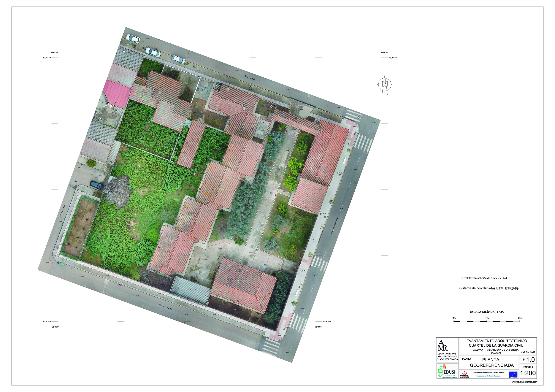Click the graphic scale bar

[x=487, y=321]
